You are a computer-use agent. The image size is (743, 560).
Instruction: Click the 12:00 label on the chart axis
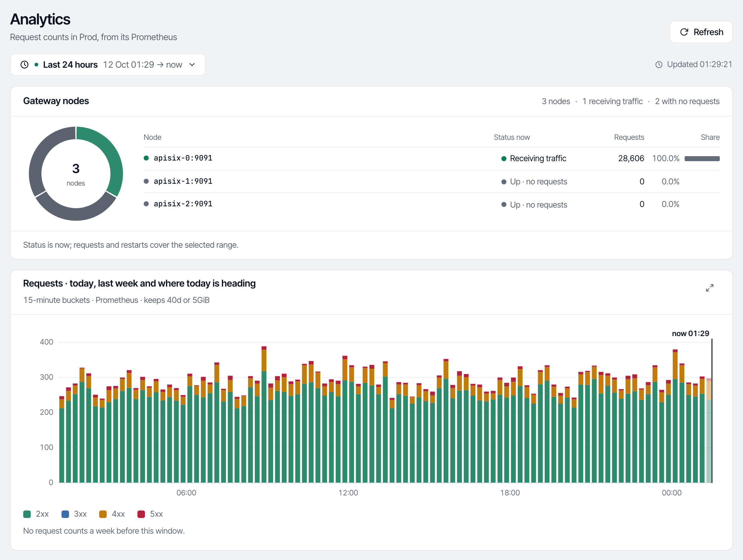(348, 493)
